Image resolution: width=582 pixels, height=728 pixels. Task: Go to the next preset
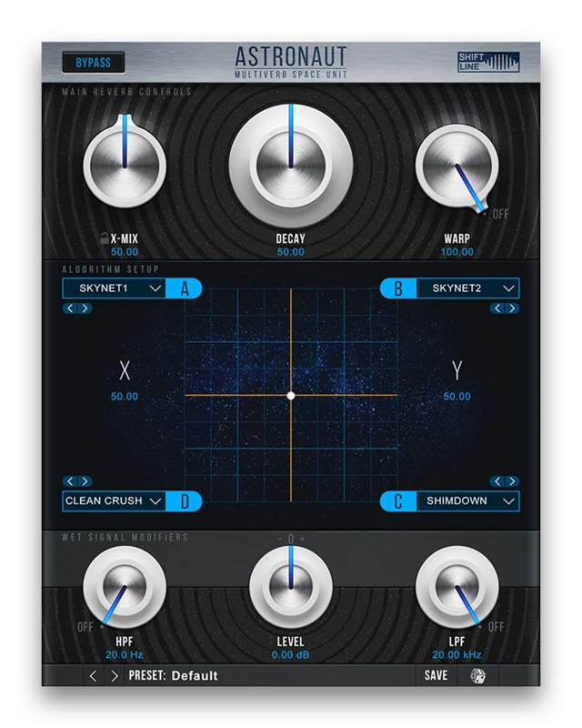115,676
